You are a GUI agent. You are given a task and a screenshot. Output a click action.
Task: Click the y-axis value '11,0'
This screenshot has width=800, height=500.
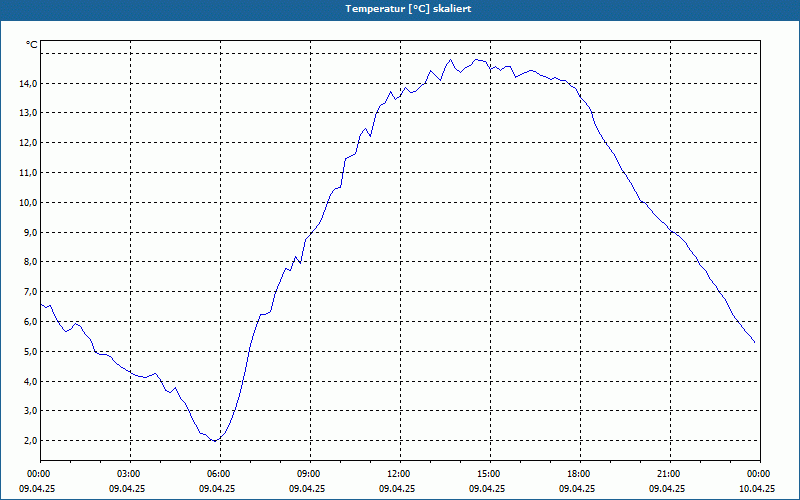(29, 173)
